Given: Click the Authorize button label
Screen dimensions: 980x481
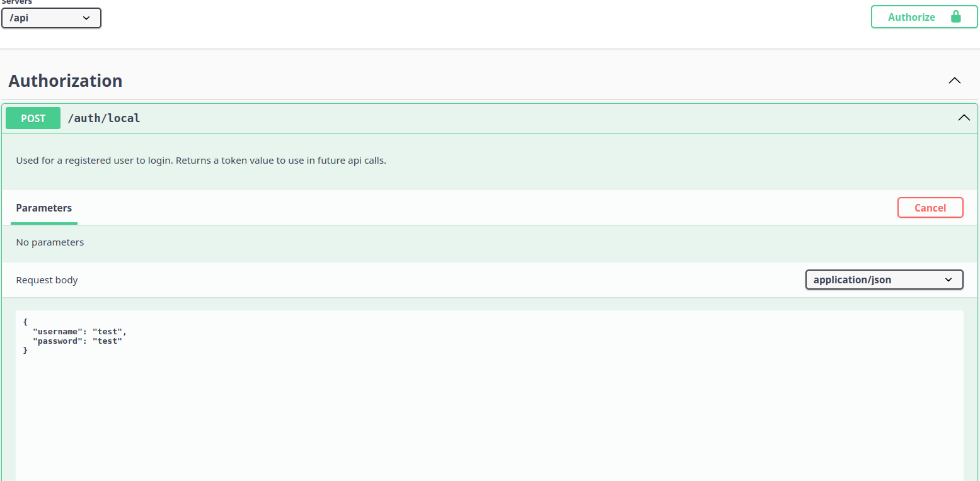Looking at the screenshot, I should (x=911, y=17).
